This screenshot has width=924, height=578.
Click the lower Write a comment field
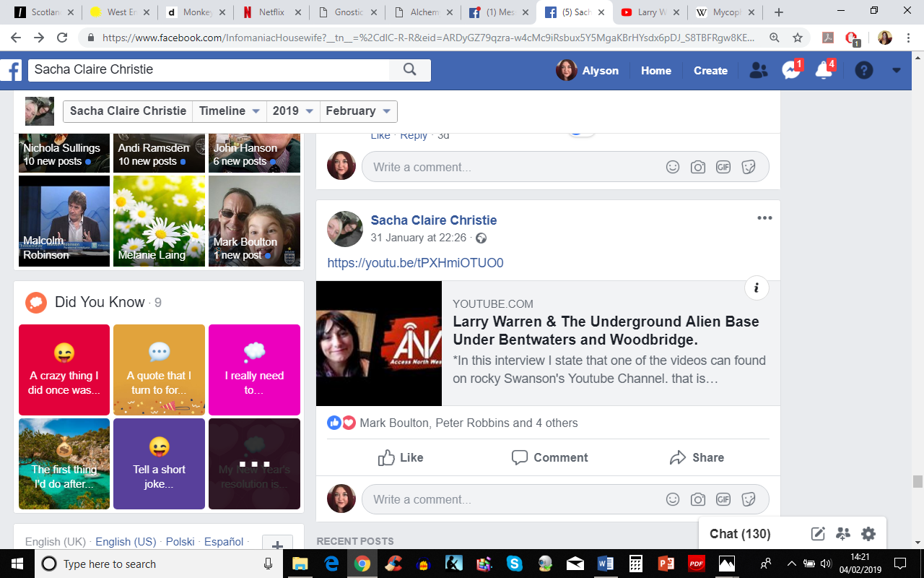pos(513,499)
